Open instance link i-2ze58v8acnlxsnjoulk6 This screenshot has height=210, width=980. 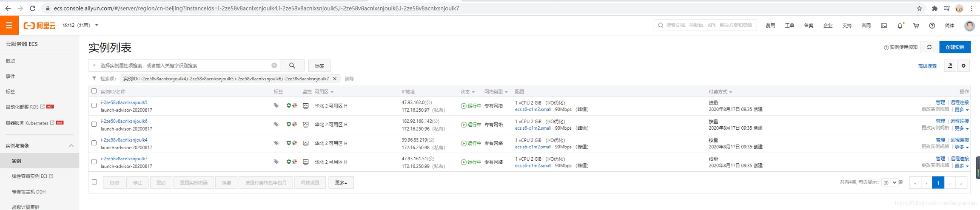124,121
